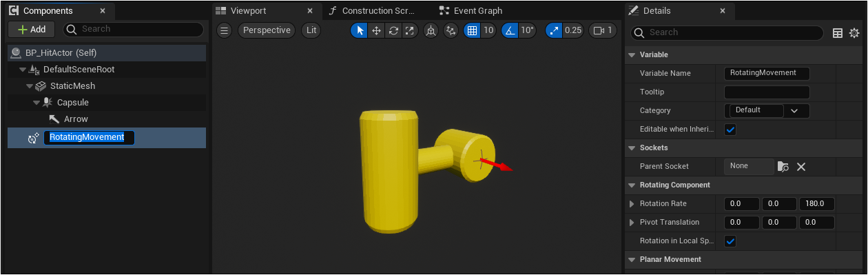Expand the Rotation Rate property

(632, 203)
